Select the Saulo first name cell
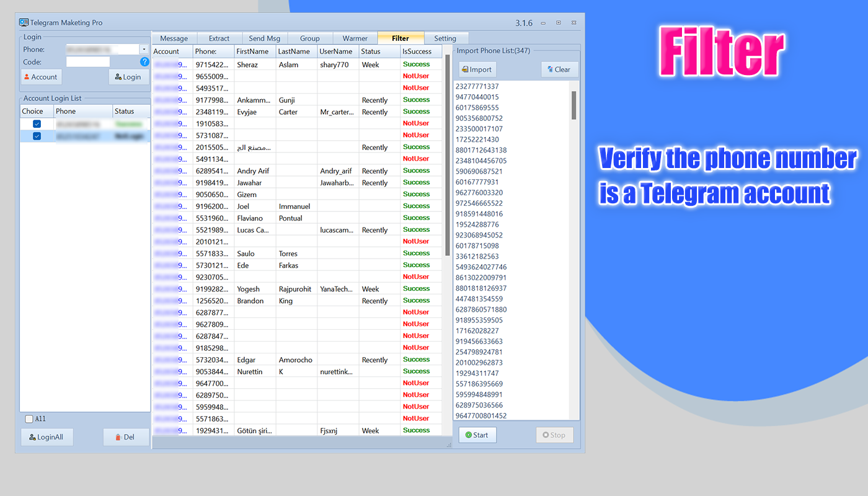The height and width of the screenshot is (496, 868). click(255, 254)
